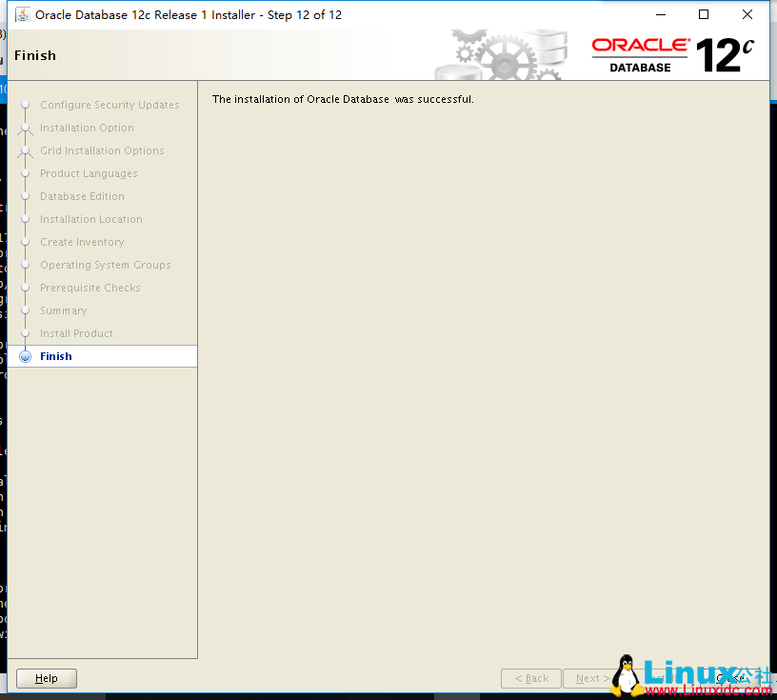This screenshot has width=777, height=700.
Task: Open the Help dialog
Action: click(x=46, y=678)
